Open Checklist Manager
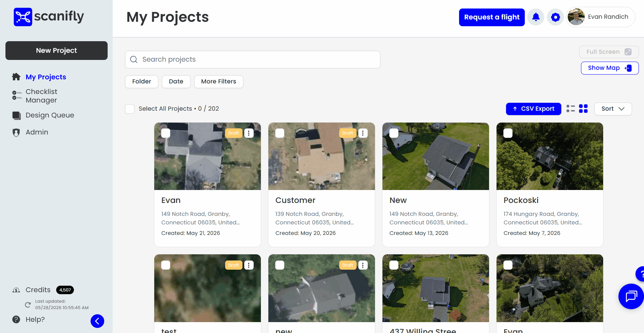The image size is (644, 333). (x=42, y=96)
